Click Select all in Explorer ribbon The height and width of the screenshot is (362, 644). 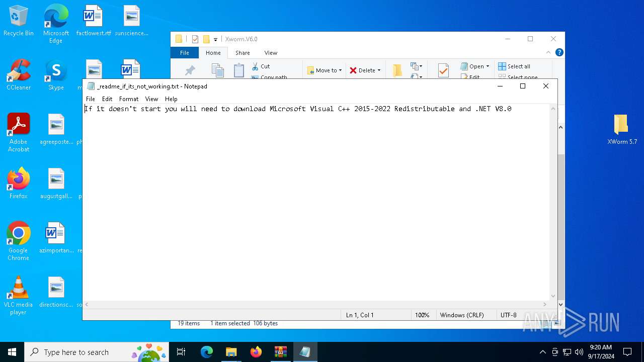click(x=514, y=66)
